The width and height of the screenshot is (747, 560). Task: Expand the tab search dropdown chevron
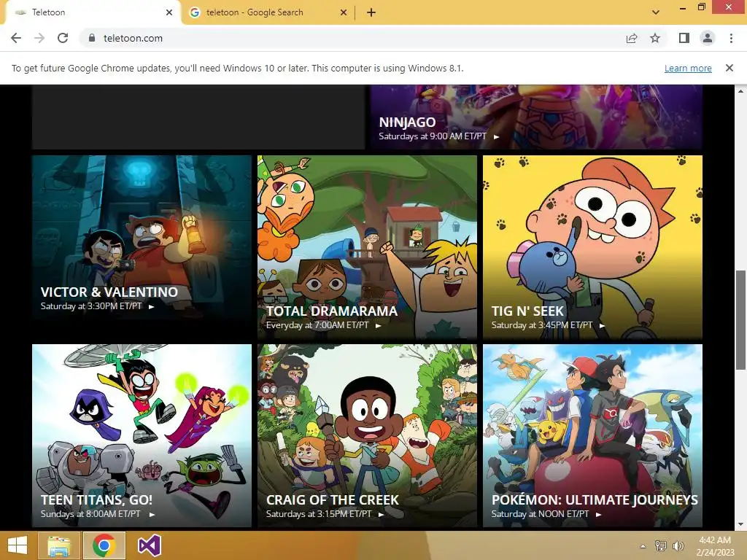coord(656,12)
